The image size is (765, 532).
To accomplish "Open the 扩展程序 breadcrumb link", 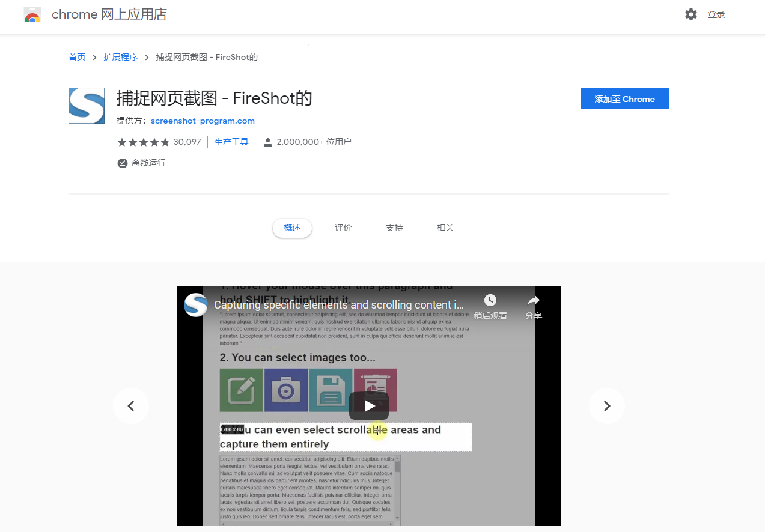I will pyautogui.click(x=121, y=58).
